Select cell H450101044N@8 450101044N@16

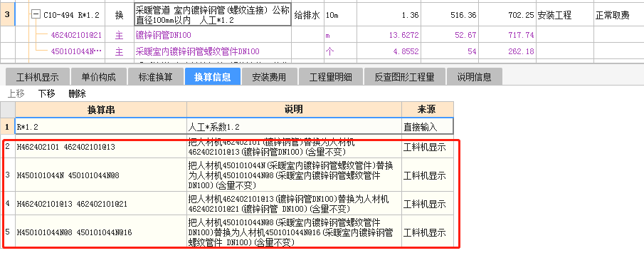point(101,232)
